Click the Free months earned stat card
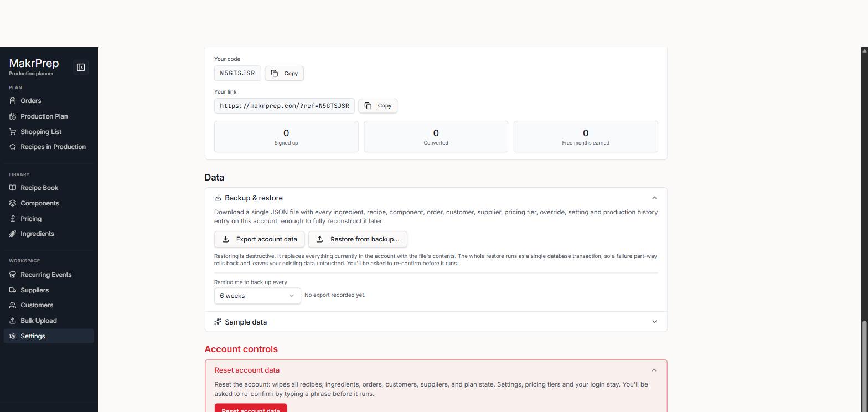The height and width of the screenshot is (412, 868). tap(586, 136)
